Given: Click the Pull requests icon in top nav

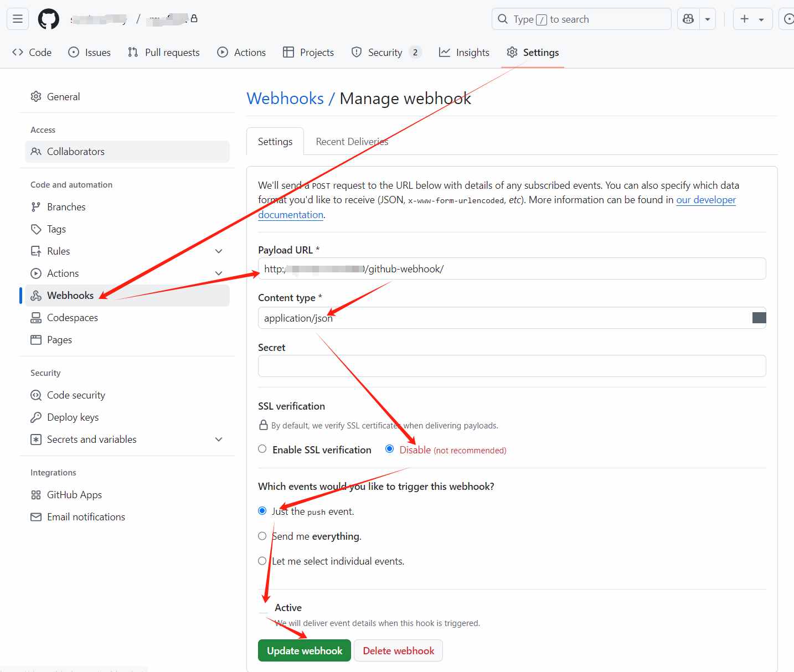Looking at the screenshot, I should coord(133,52).
